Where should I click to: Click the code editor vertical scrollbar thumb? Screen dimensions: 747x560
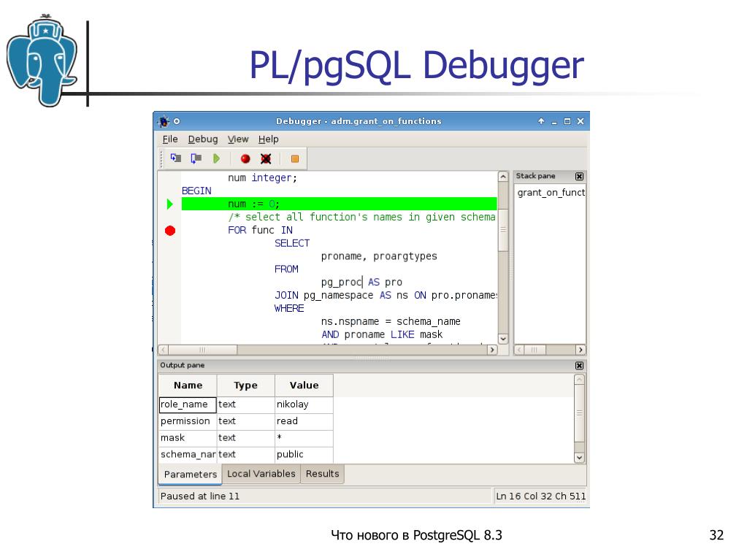(503, 229)
